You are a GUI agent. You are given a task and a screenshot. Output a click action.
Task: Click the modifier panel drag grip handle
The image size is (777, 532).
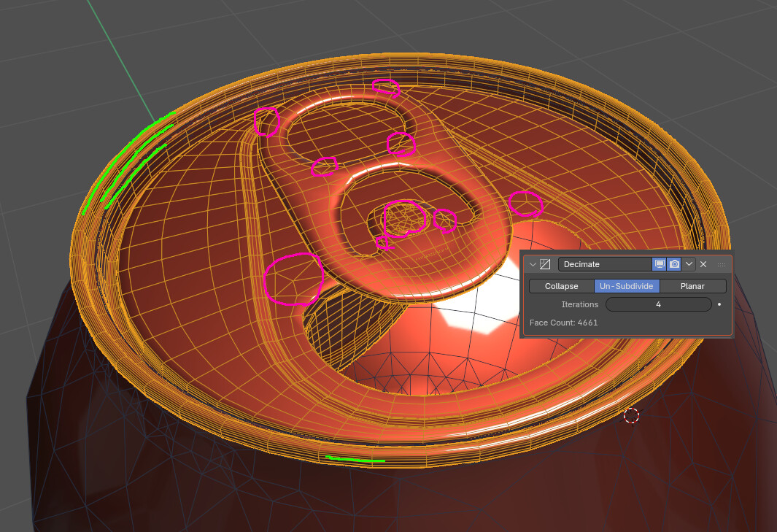pyautogui.click(x=722, y=264)
